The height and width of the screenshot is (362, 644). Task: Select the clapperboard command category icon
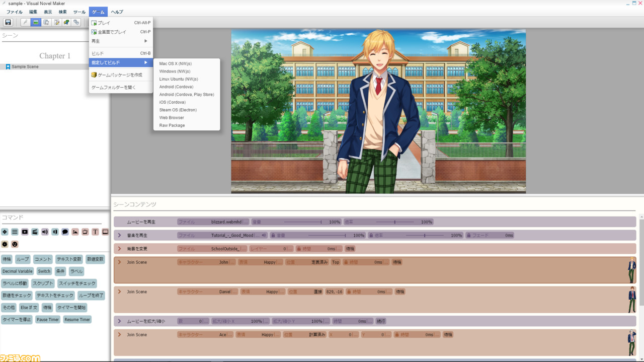[x=35, y=232]
